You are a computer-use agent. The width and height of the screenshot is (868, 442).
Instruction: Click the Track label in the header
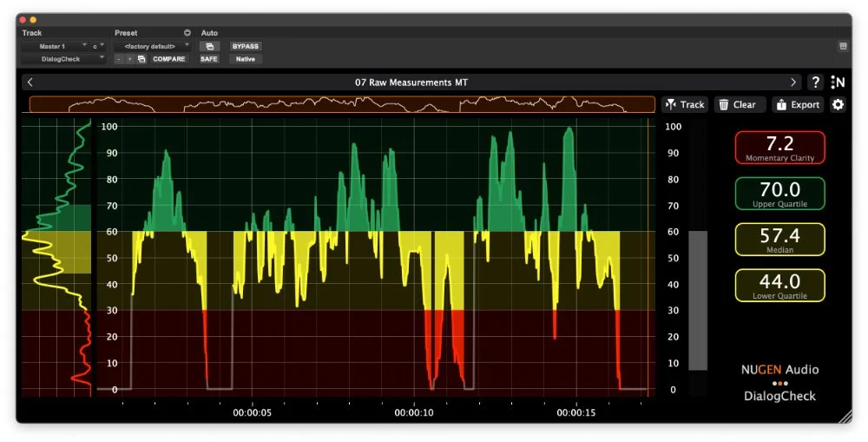pos(32,33)
